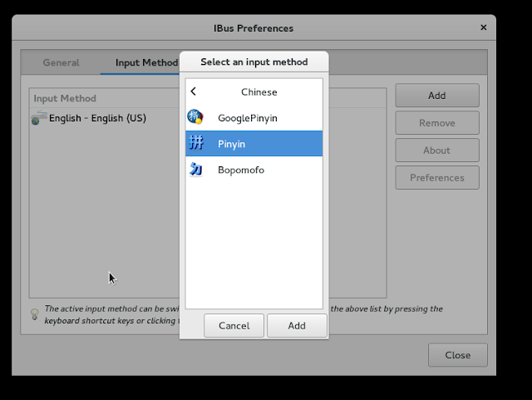Click the GooglePinyin input method icon

pyautogui.click(x=195, y=116)
